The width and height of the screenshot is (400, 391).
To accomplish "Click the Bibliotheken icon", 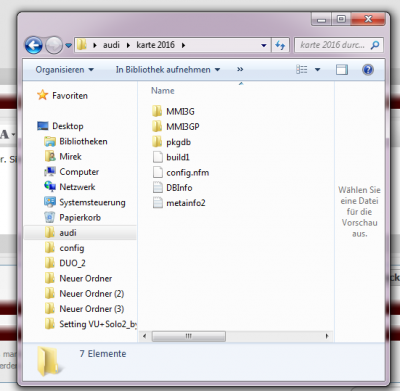I will pyautogui.click(x=50, y=141).
